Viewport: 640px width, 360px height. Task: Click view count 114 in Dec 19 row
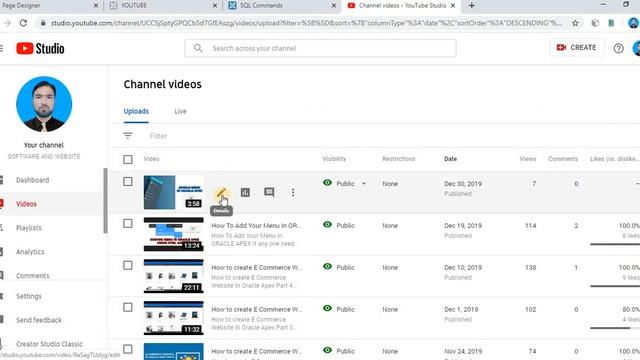pyautogui.click(x=530, y=226)
